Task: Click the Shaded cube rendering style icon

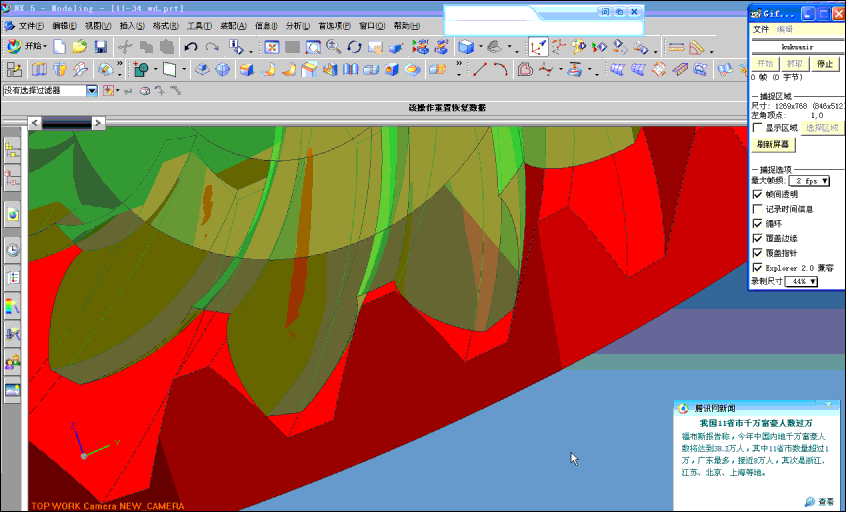Action: [466, 47]
